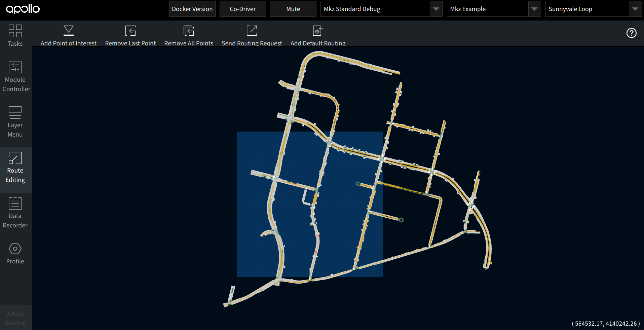Viewport: 644px width, 330px height.
Task: Select the Profile sidebar icon
Action: click(15, 253)
